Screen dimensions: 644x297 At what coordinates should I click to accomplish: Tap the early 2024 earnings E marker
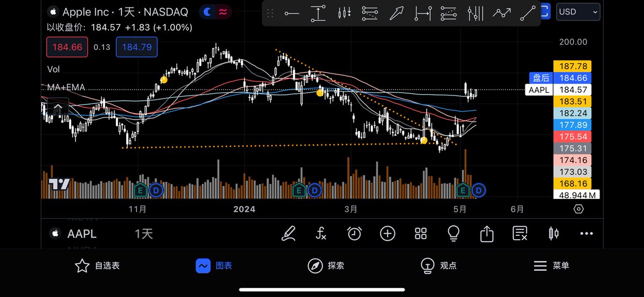[x=299, y=190]
